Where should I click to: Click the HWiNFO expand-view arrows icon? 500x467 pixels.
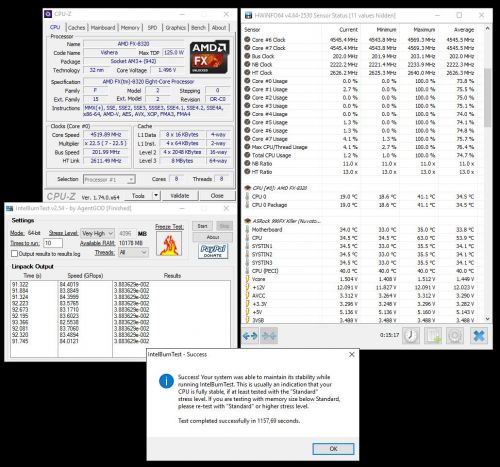(x=250, y=336)
